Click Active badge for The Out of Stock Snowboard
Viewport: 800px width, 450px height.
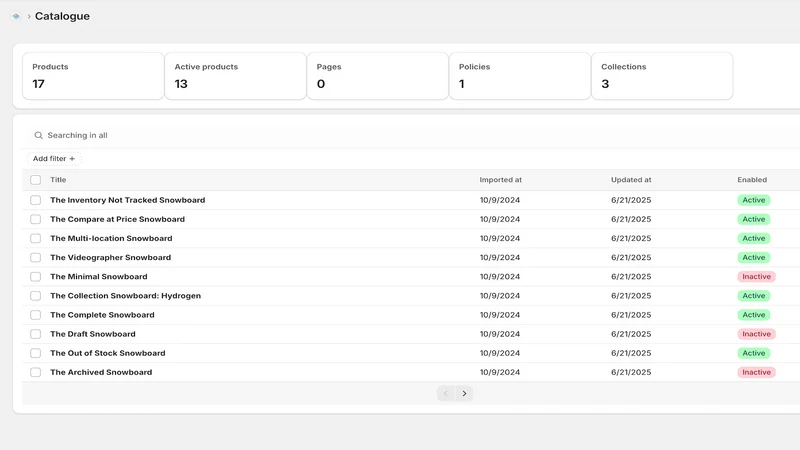point(754,353)
